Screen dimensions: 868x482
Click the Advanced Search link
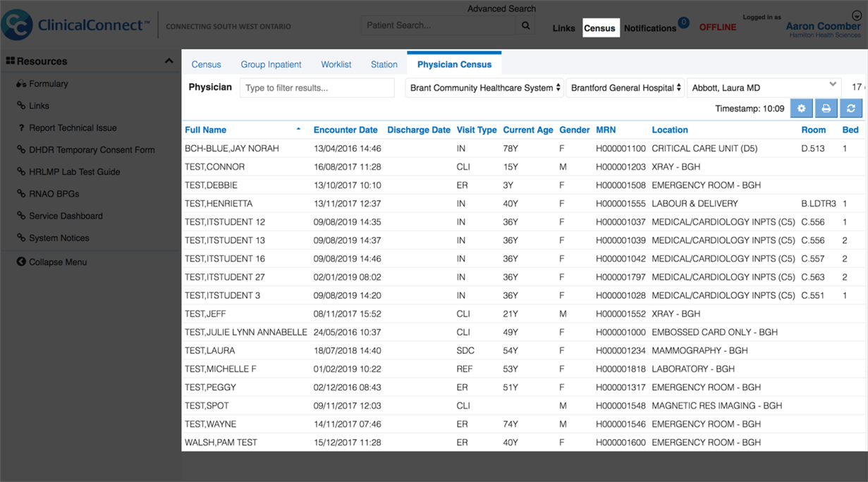click(501, 9)
